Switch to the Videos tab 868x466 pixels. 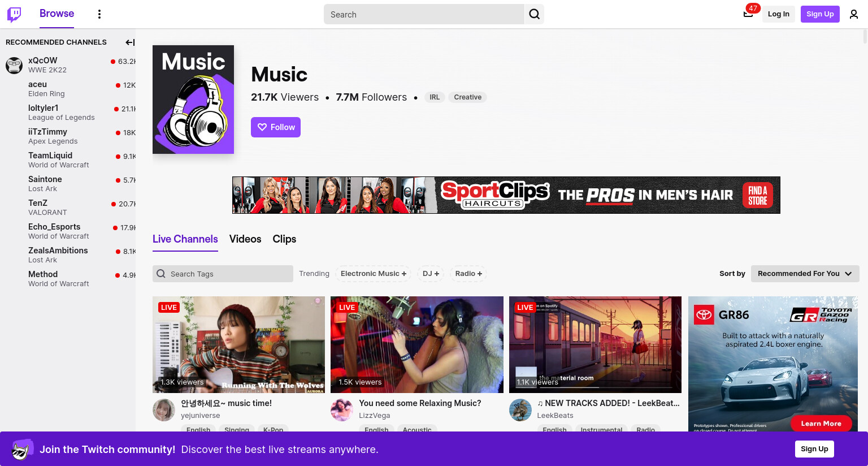245,239
